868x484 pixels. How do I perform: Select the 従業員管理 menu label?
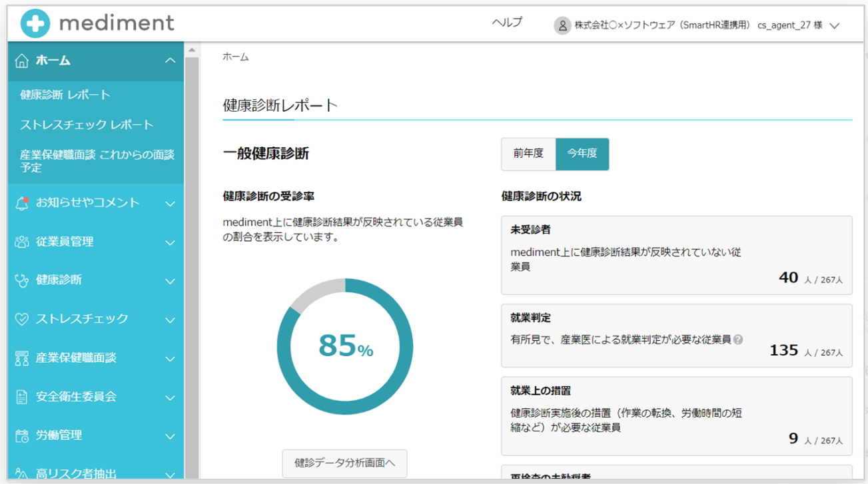pyautogui.click(x=65, y=242)
